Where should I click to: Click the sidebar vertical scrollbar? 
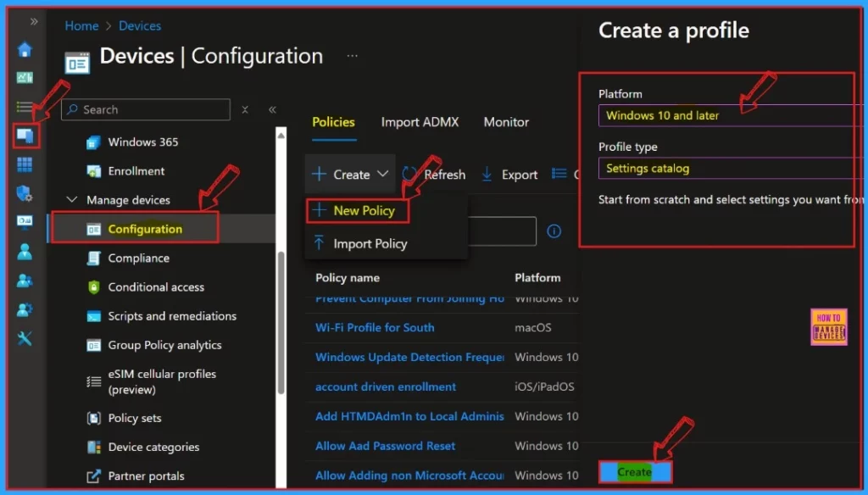(281, 322)
